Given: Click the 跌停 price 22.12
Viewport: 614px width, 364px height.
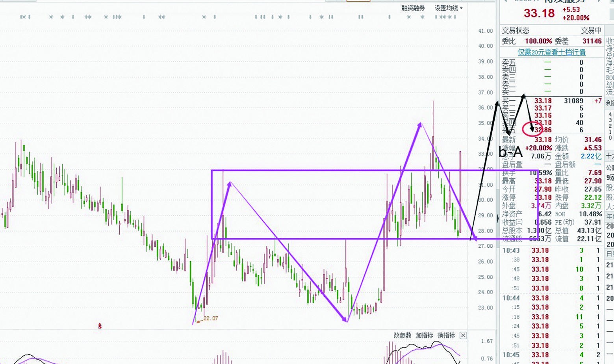Looking at the screenshot, I should coord(593,197).
